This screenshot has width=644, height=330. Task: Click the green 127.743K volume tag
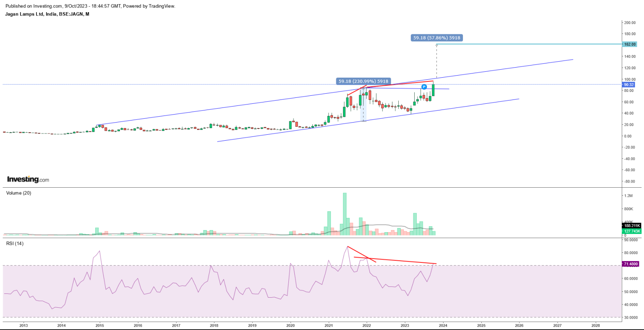pyautogui.click(x=632, y=231)
